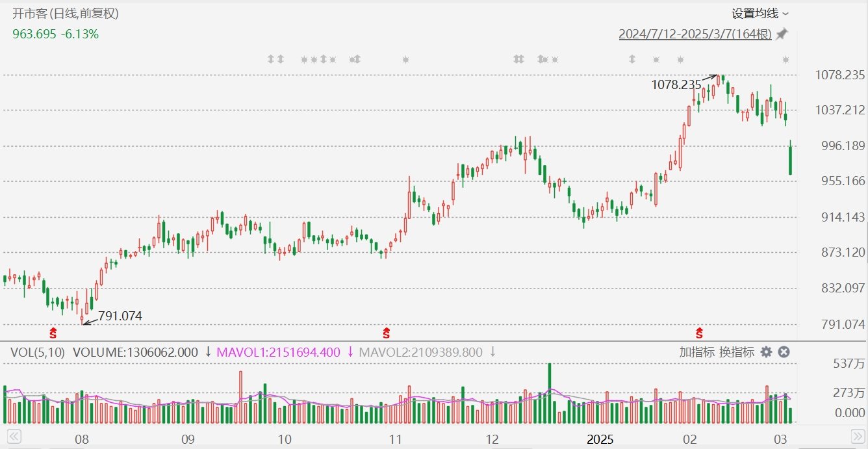
Task: Click the gray up-down arrow marker in mid-January
Action: coord(632,60)
